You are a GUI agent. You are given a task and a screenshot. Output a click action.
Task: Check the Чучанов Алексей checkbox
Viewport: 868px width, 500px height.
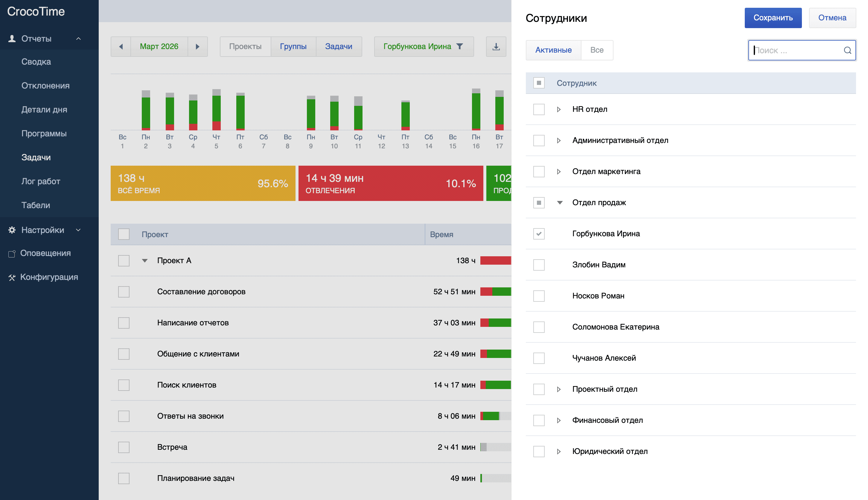[539, 358]
